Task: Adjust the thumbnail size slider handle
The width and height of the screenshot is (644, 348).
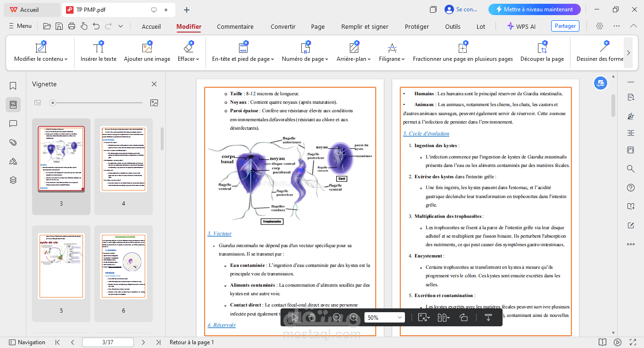Action: [53, 102]
